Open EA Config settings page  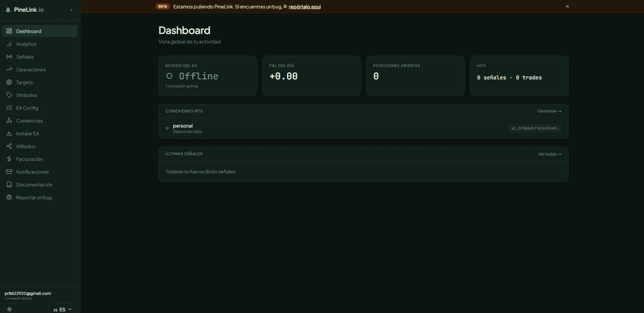click(40, 108)
